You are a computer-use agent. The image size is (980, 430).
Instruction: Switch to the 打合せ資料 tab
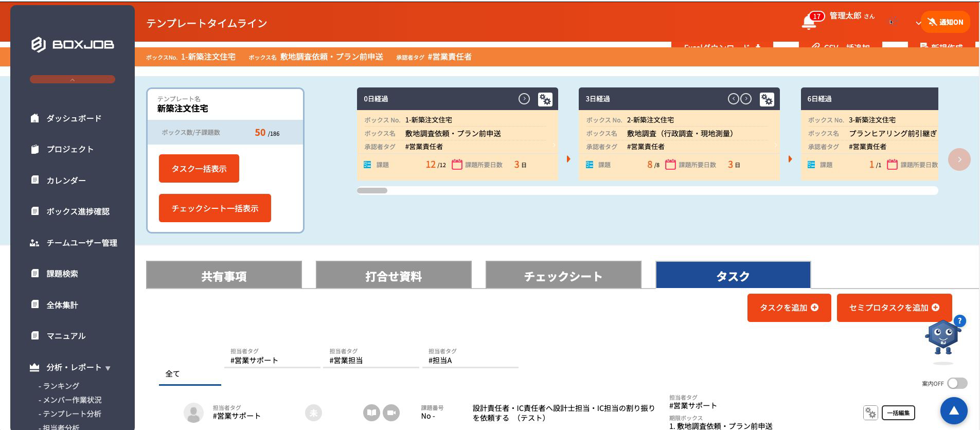394,276
